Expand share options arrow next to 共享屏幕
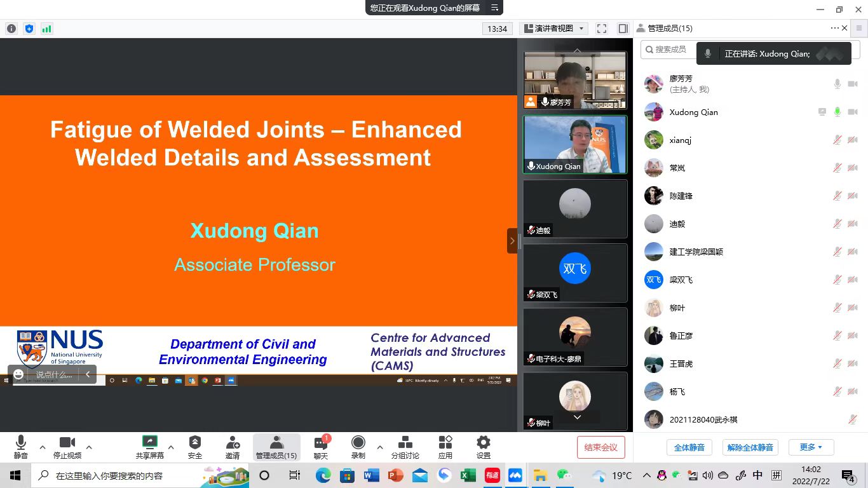 (171, 447)
